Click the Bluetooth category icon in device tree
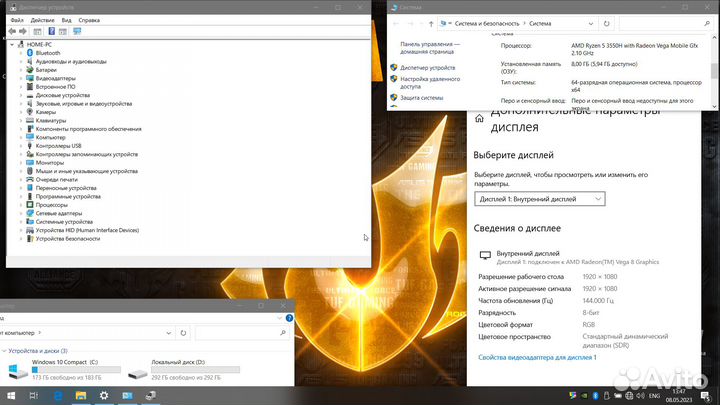Viewport: 720px width, 405px height. 30,53
